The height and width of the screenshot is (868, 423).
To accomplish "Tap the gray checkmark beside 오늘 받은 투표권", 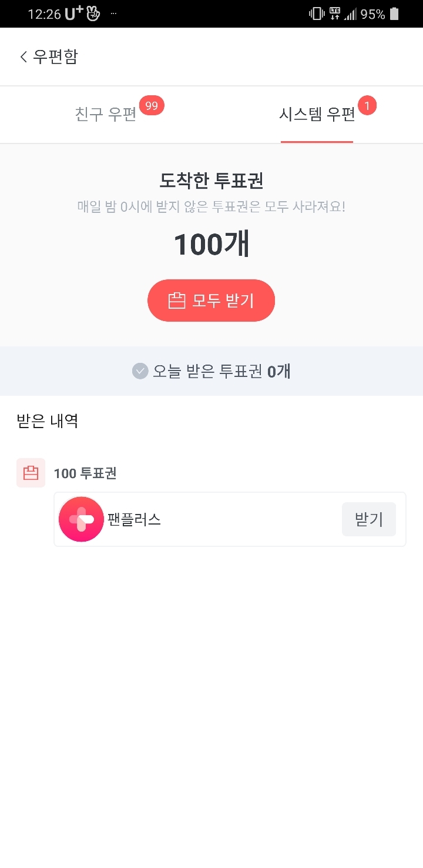I will (140, 371).
